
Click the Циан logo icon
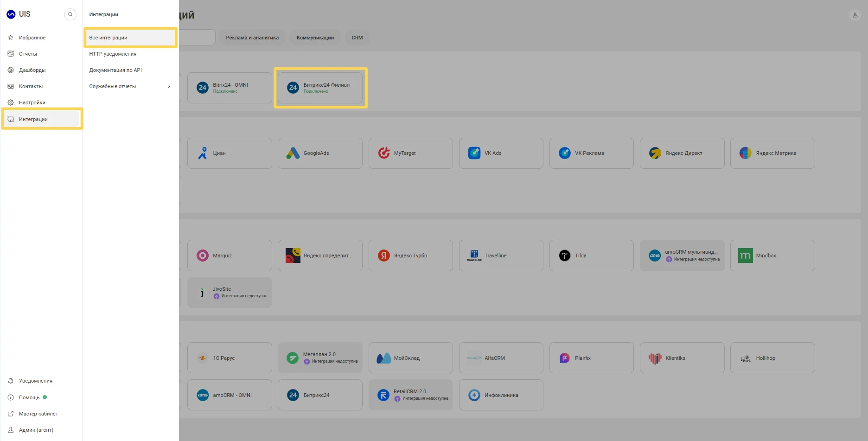pos(203,153)
